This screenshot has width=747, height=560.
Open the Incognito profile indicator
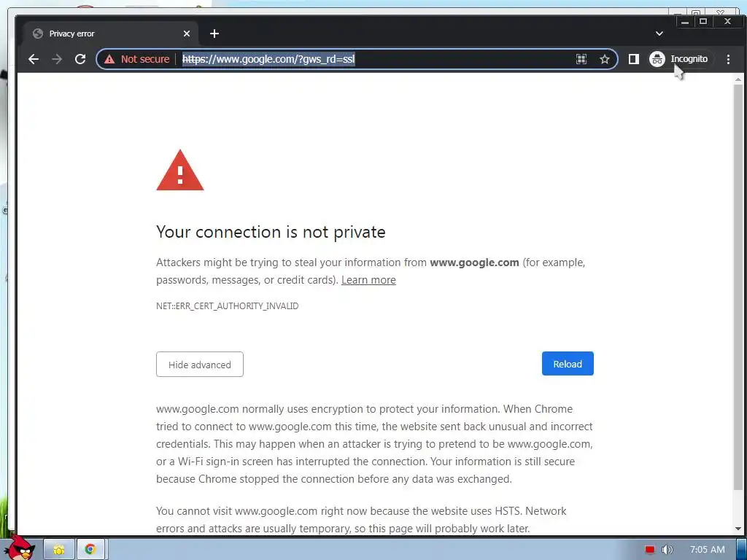(x=680, y=59)
